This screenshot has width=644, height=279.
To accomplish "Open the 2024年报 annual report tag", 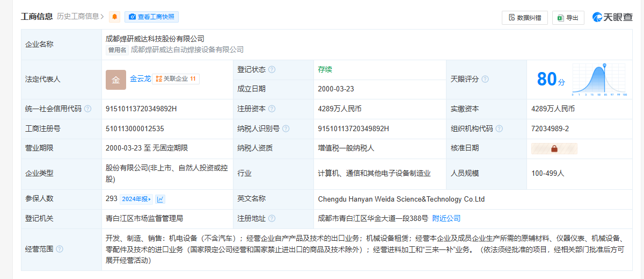I will [136, 199].
